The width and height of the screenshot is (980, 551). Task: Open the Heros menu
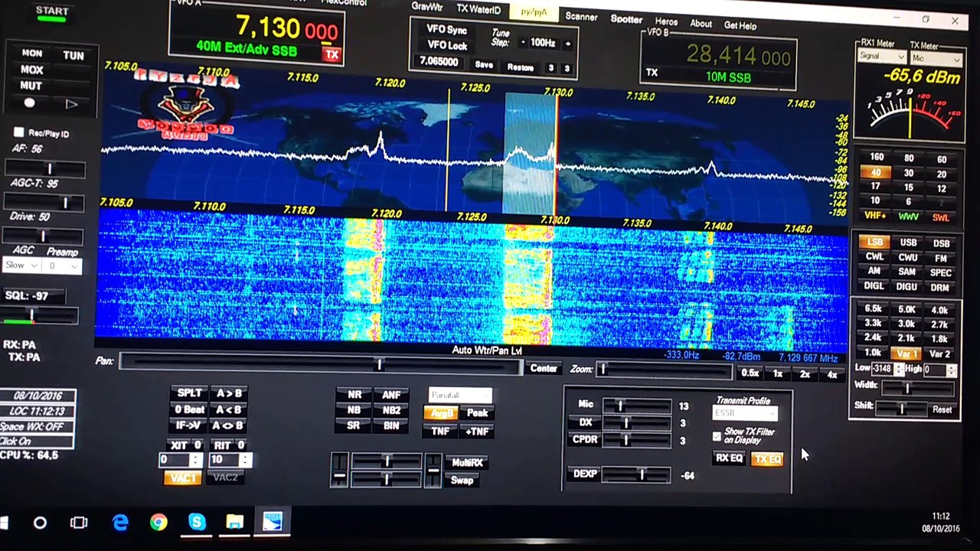[666, 21]
